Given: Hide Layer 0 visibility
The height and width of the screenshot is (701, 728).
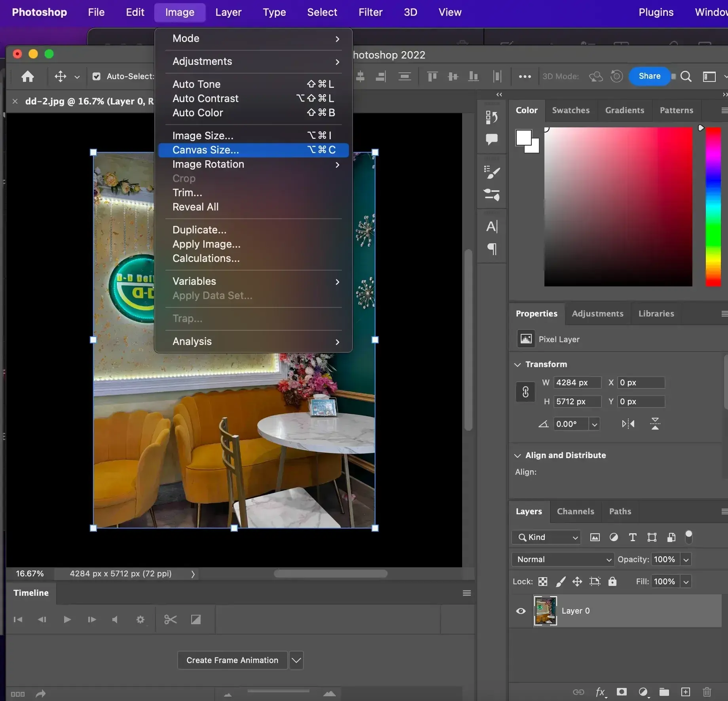Looking at the screenshot, I should pos(520,611).
